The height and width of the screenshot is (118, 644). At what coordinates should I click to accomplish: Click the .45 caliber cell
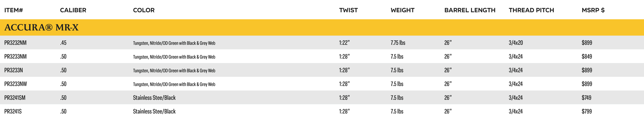(x=63, y=43)
